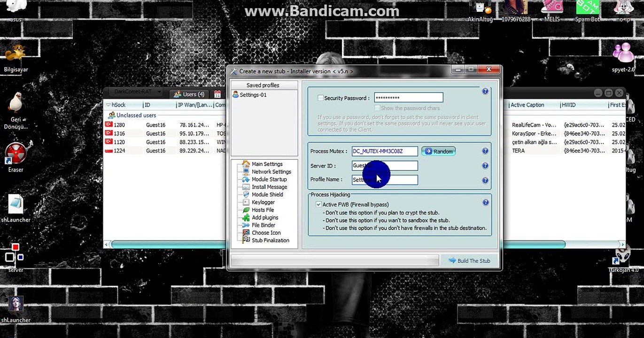The image size is (644, 338).
Task: Select the server desktop icon
Action: tap(15, 258)
